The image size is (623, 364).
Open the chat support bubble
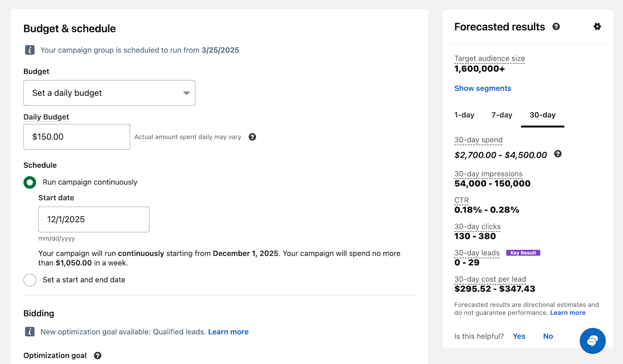click(592, 341)
